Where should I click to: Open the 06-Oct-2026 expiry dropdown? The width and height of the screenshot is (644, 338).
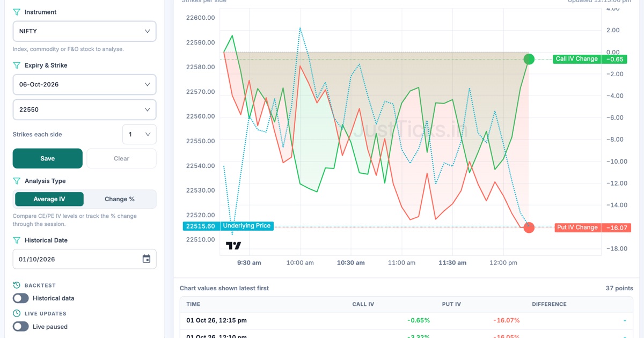(85, 84)
